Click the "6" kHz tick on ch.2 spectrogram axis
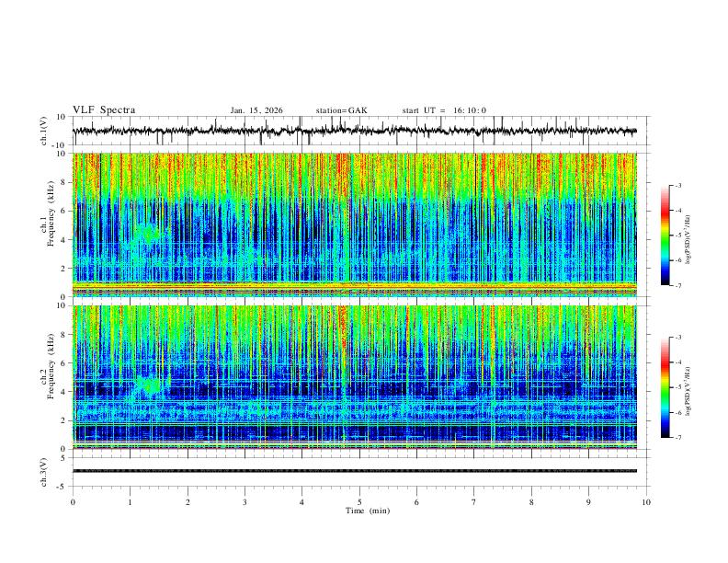Image resolution: width=728 pixels, height=563 pixels. pos(64,363)
